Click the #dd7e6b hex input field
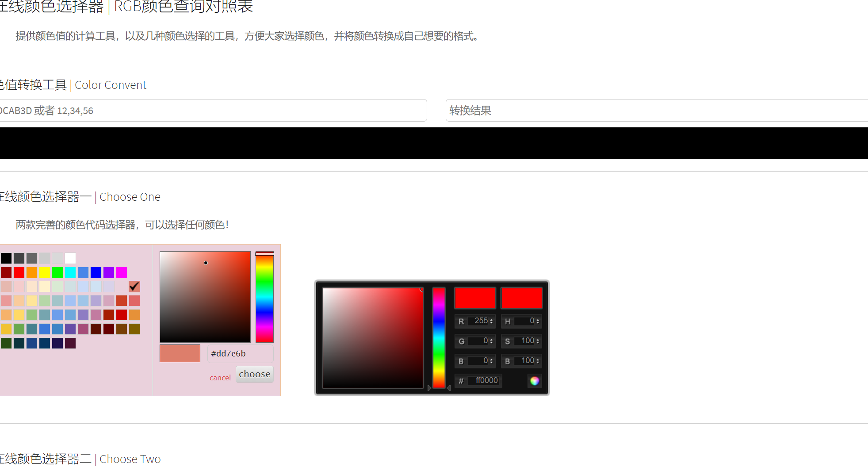 (240, 353)
